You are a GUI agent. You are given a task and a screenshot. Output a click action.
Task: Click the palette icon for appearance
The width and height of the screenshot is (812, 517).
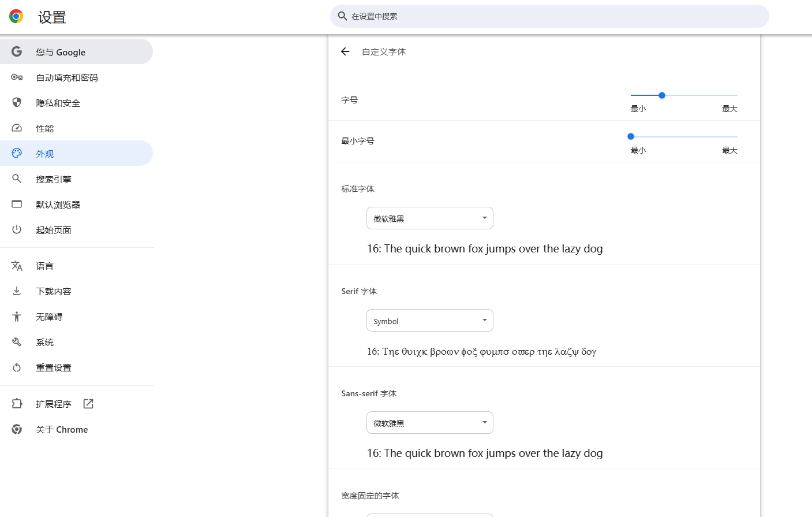tap(17, 153)
